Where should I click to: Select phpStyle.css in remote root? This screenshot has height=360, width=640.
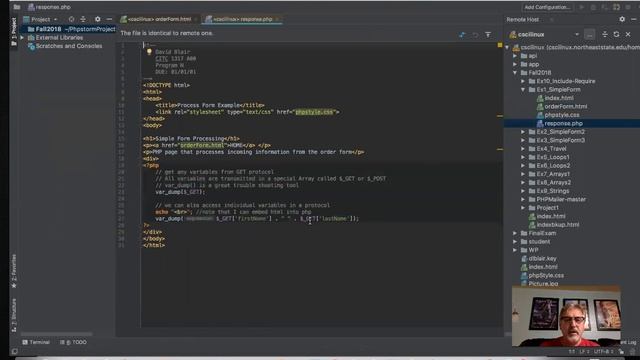[x=541, y=276]
